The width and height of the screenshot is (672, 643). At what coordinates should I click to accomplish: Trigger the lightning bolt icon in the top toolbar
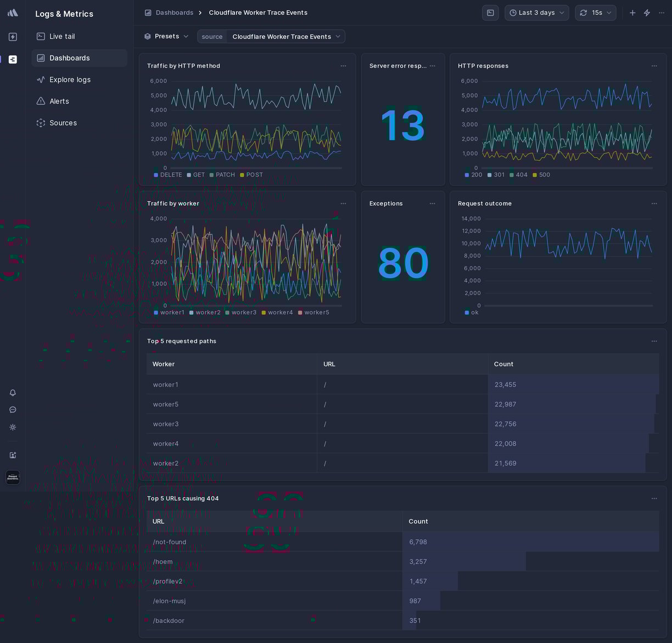point(647,13)
